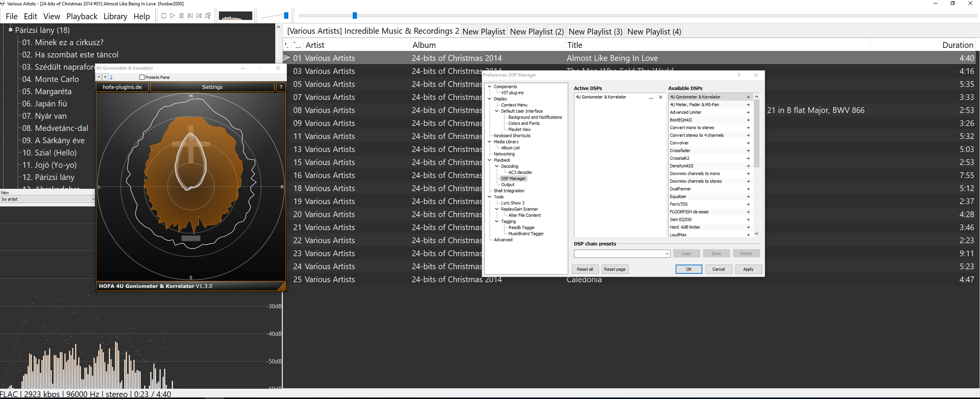Click the resize grip of Goniometer plugin
This screenshot has width=980, height=399.
click(282, 286)
